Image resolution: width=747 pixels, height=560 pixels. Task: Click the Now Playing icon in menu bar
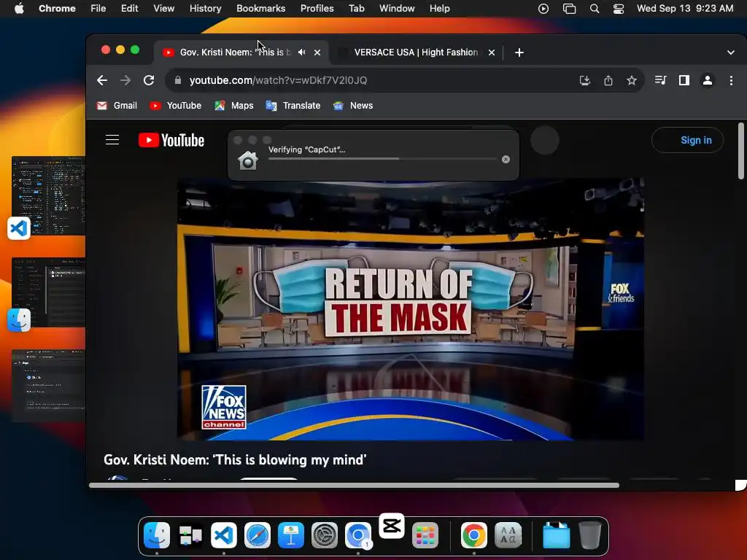click(543, 9)
